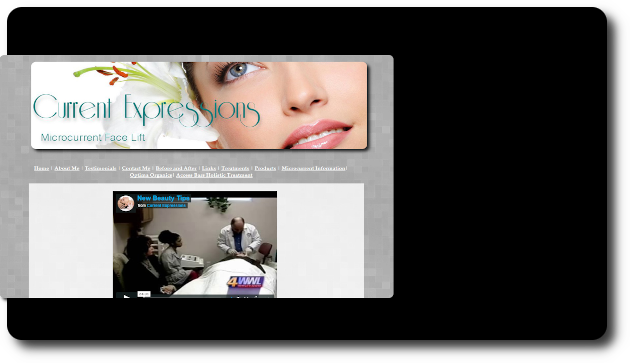The height and width of the screenshot is (363, 630).
Task: Go to the About Me page
Action: (67, 168)
